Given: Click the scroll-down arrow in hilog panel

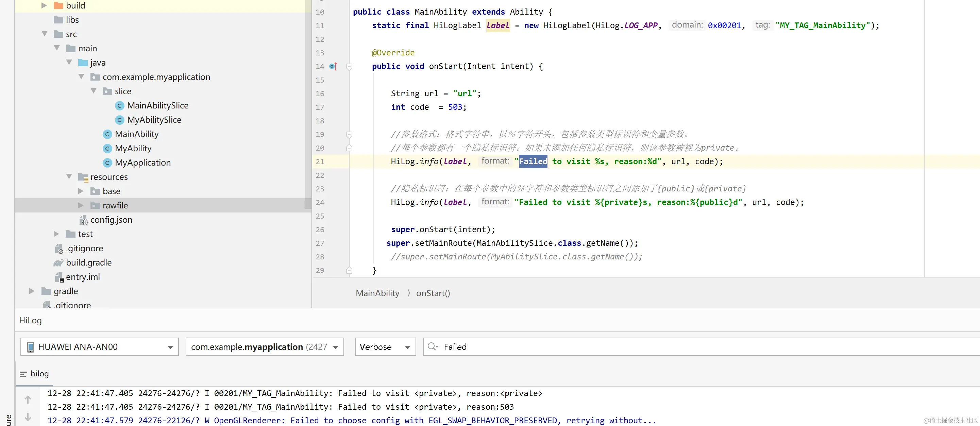Looking at the screenshot, I should point(28,417).
